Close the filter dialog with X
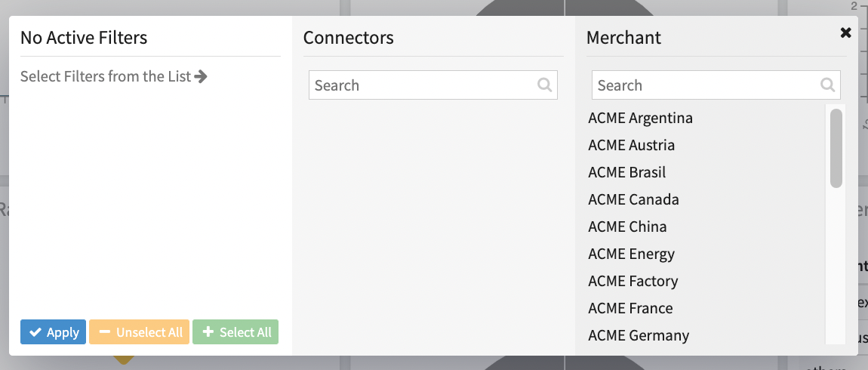Image resolution: width=868 pixels, height=370 pixels. [x=845, y=32]
